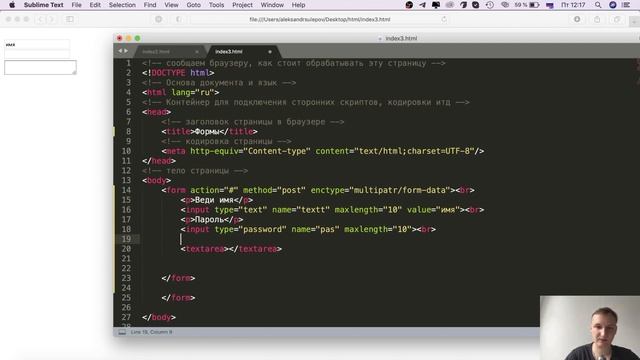The height and width of the screenshot is (360, 640).
Task: Open the Project menu
Action: (x=242, y=5)
